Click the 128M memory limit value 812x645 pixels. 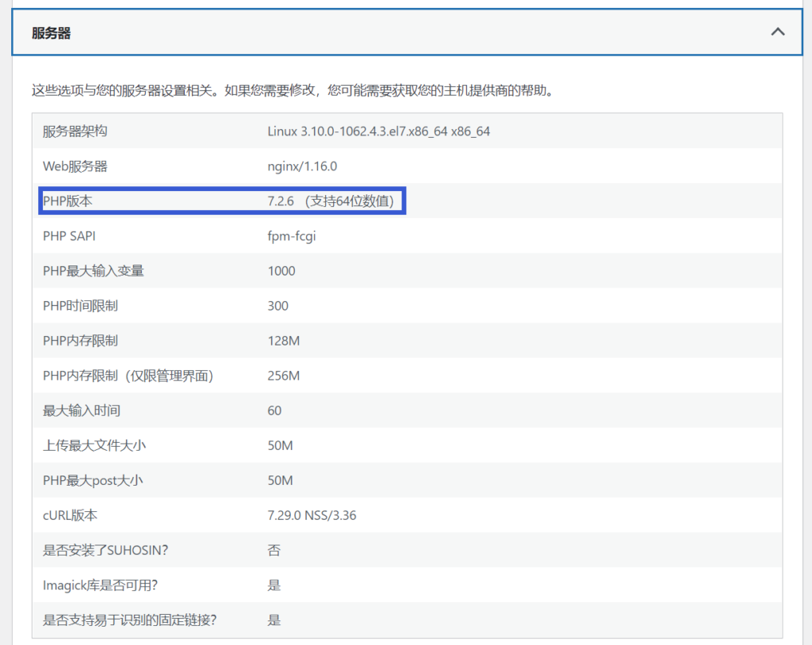click(x=283, y=341)
